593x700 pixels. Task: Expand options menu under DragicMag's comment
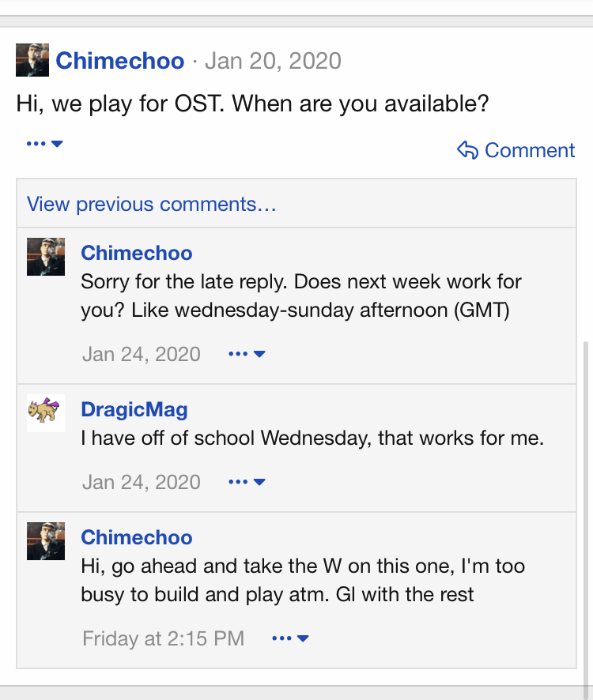(x=247, y=482)
